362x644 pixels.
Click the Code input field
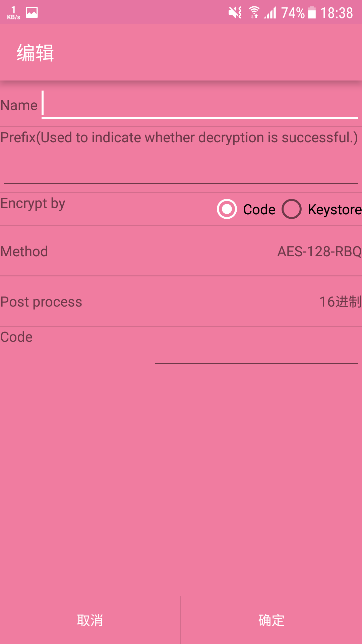click(x=256, y=352)
